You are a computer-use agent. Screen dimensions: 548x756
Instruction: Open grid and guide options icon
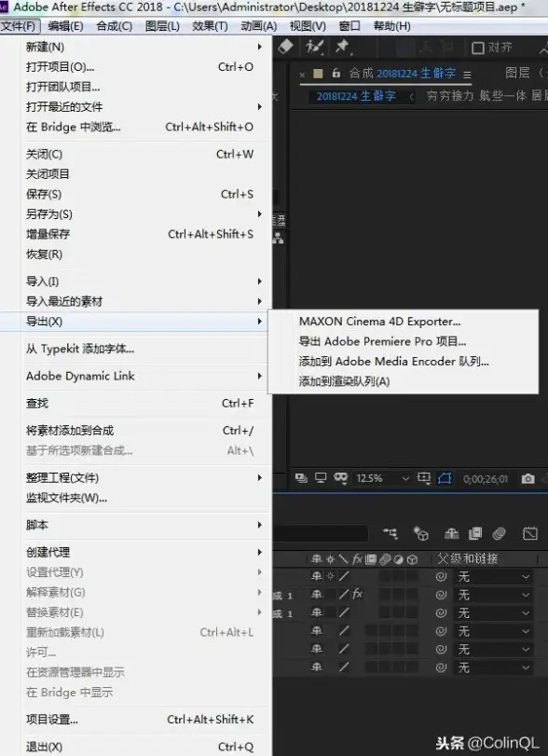tap(424, 478)
